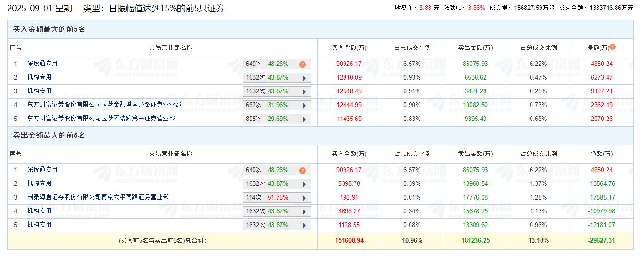Open 国泰海通证券南京太平南路证券营业部 link
Image resolution: width=644 pixels, height=256 pixels.
click(x=97, y=197)
